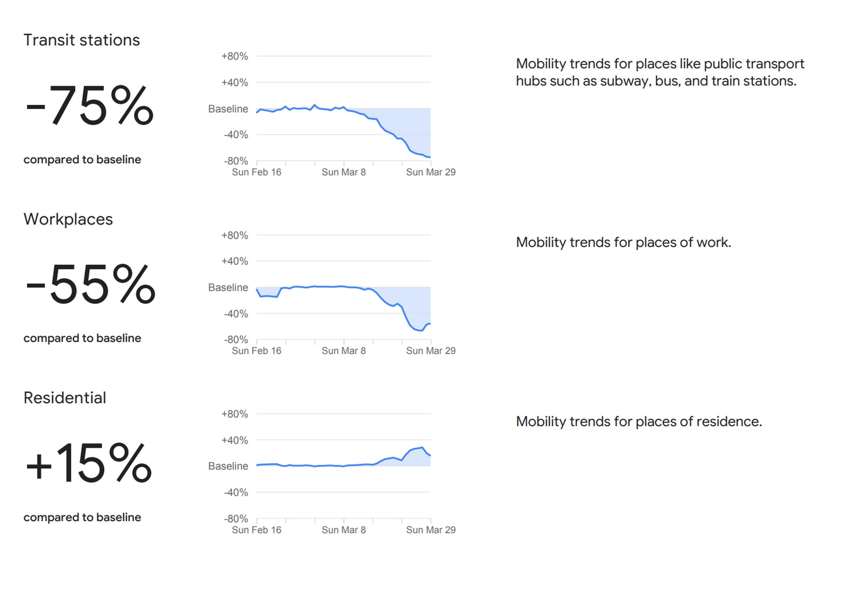The height and width of the screenshot is (616, 857).
Task: Click the Transit stations heading
Action: click(82, 40)
